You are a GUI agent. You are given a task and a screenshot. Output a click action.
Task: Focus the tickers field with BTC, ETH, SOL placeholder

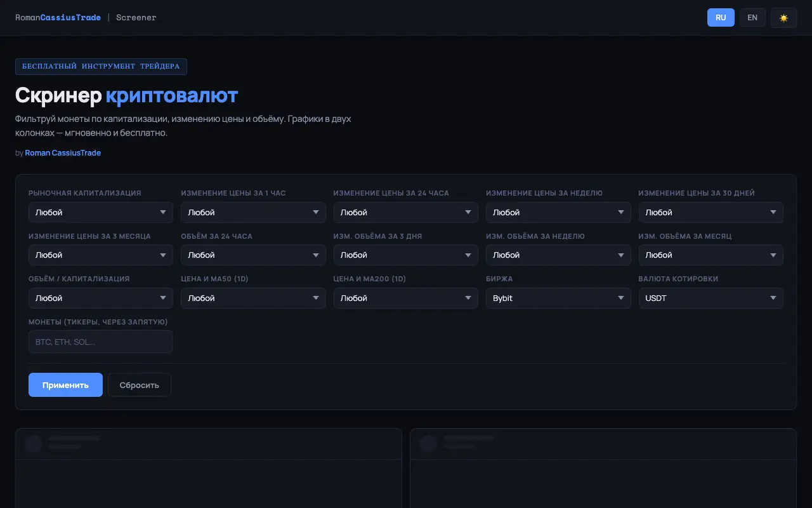click(101, 342)
